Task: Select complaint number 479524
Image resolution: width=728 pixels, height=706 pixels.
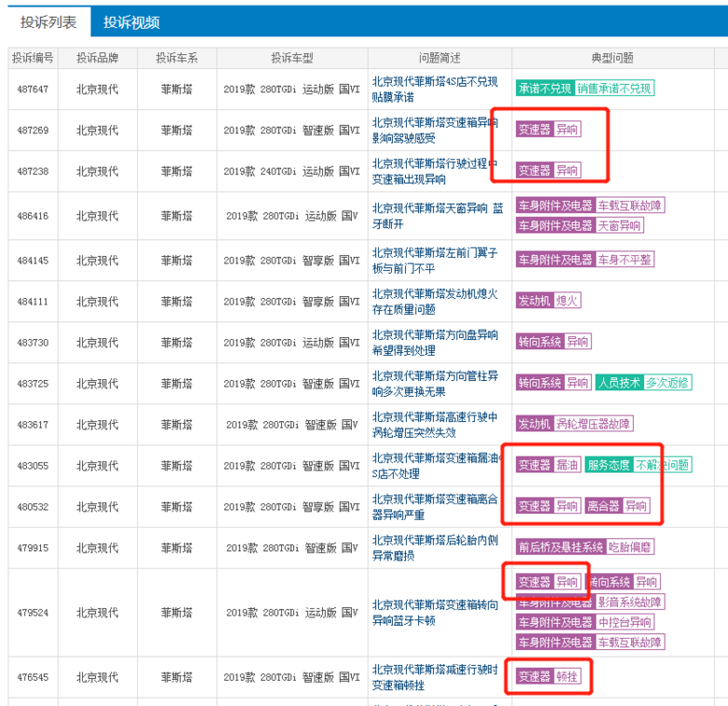Action: pos(33,613)
